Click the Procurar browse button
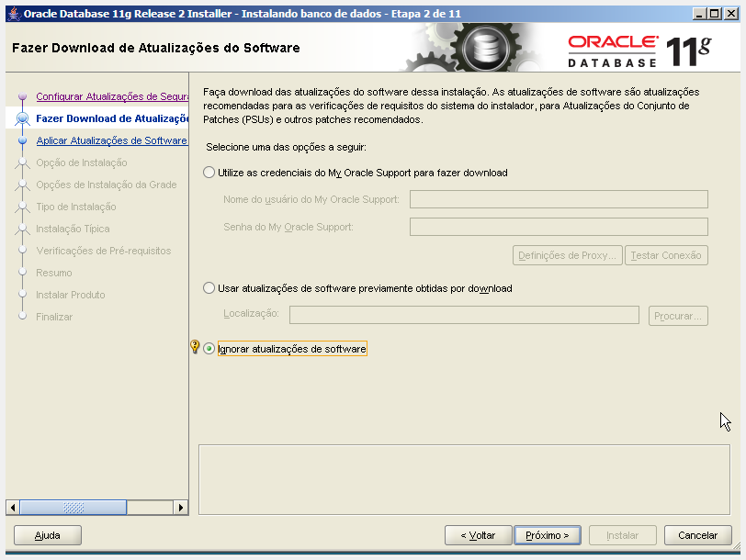This screenshot has height=560, width=746. click(x=678, y=316)
